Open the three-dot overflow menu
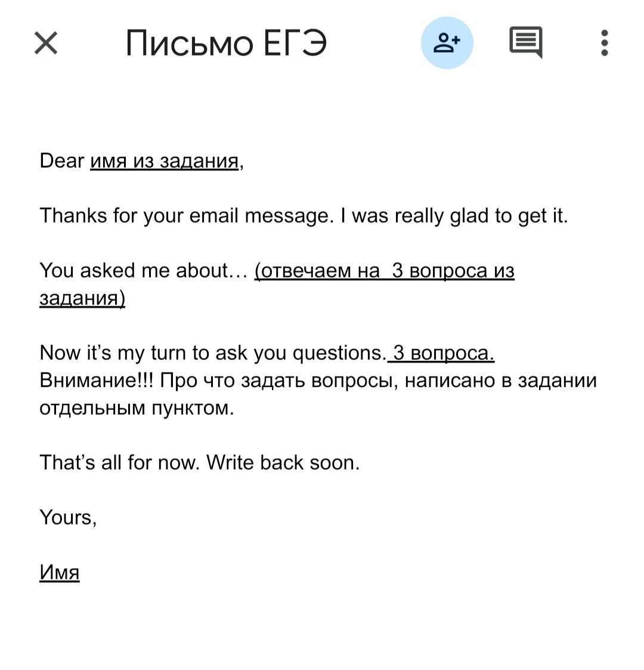The image size is (644, 670). (605, 42)
